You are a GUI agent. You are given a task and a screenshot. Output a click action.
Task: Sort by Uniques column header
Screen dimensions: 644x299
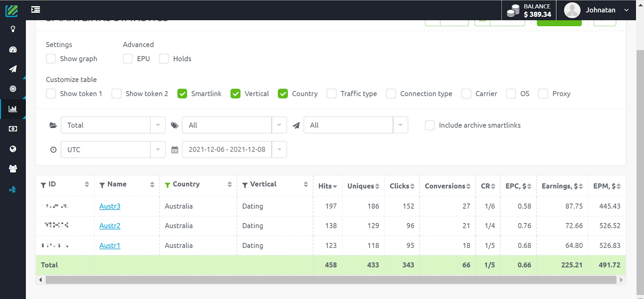coord(363,186)
